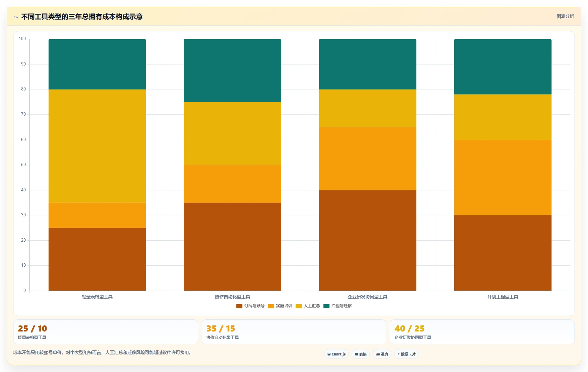The height and width of the screenshot is (372, 588).
Task: Click the 计划工程型工具 axis label
Action: [503, 297]
